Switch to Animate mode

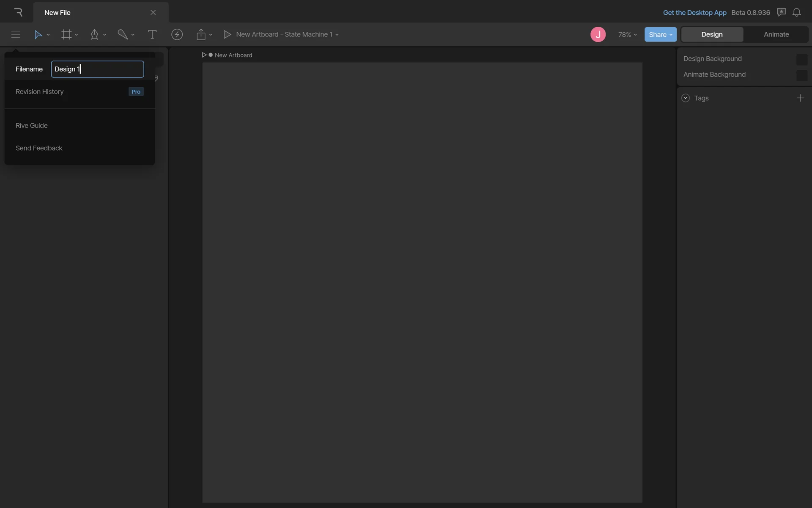[776, 35]
